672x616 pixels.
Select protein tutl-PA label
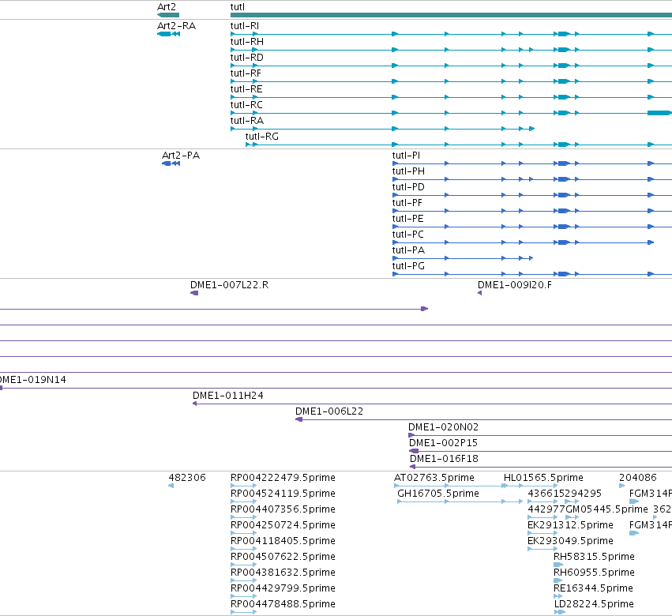pos(408,250)
